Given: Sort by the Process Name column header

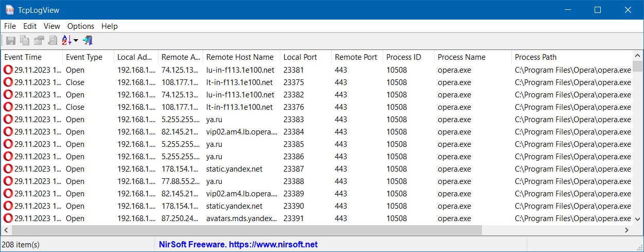Looking at the screenshot, I should click(473, 57).
